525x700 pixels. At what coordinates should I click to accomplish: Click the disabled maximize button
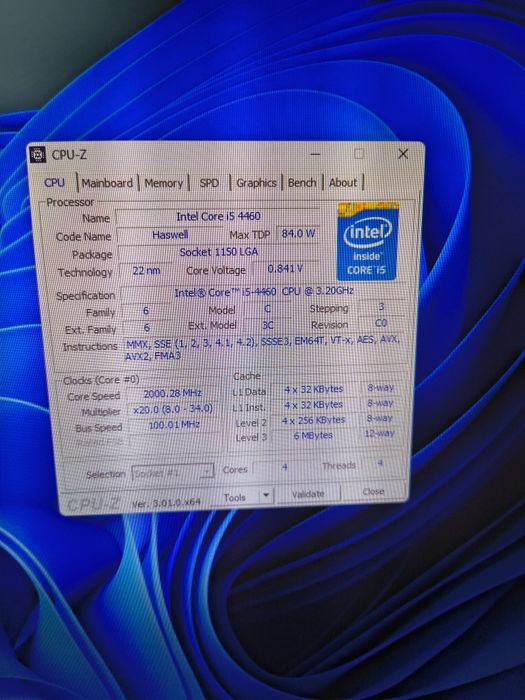click(x=359, y=154)
